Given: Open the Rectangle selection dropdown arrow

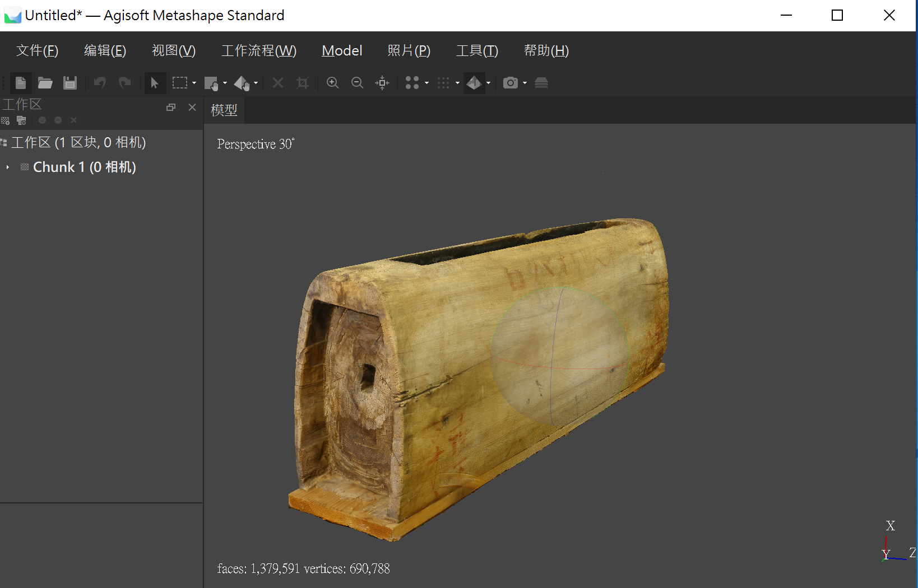Looking at the screenshot, I should tap(194, 83).
